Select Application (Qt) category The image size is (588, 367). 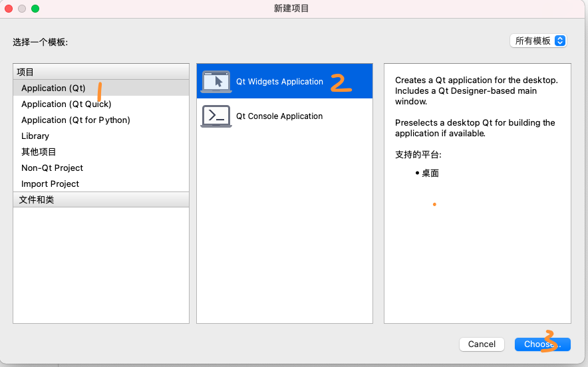coord(101,88)
